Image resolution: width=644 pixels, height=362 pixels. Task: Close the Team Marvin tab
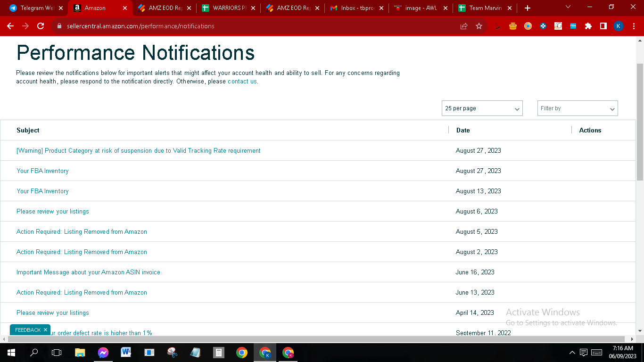point(509,8)
